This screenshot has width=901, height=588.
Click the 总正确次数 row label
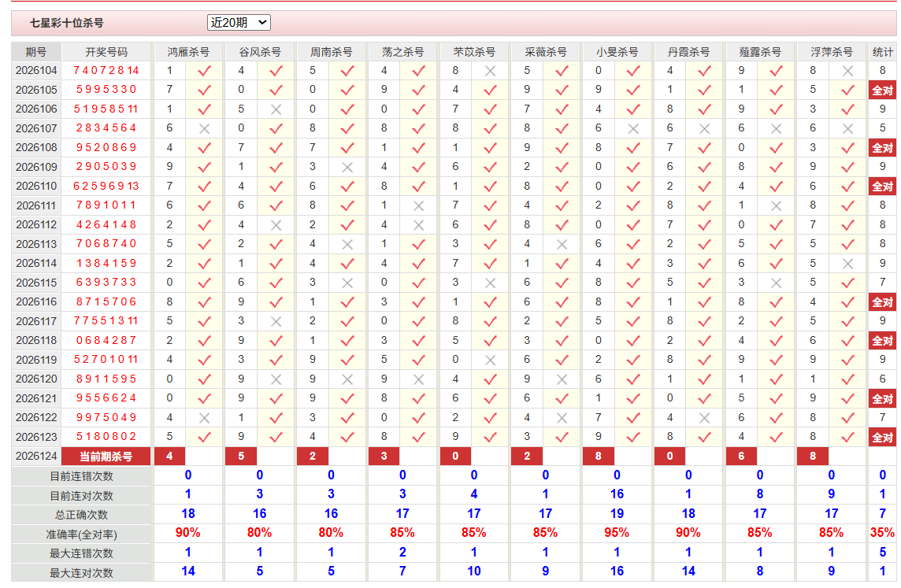coord(81,515)
